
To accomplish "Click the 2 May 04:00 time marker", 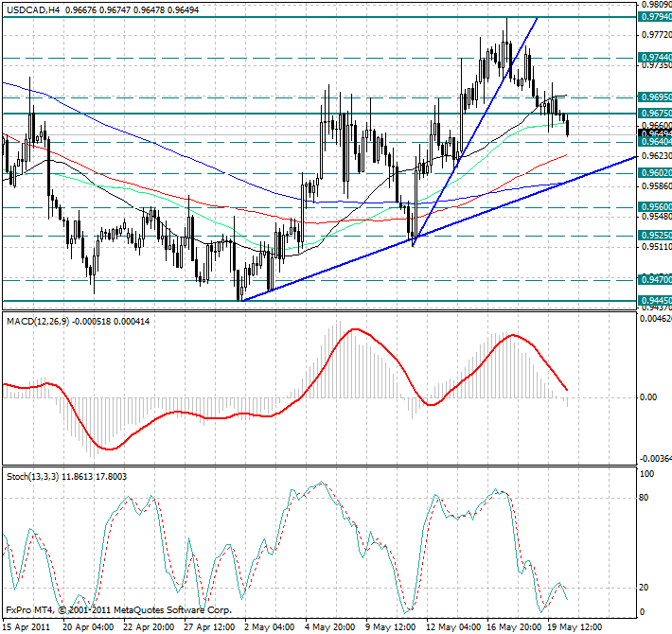I will pos(270,627).
